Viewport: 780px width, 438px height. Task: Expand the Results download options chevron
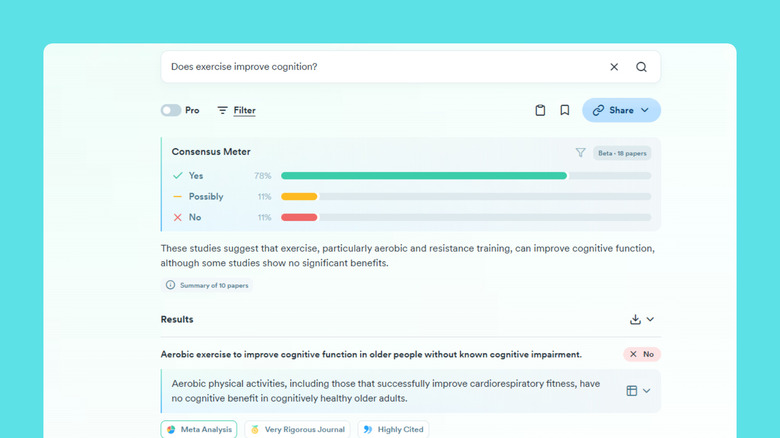[650, 319]
